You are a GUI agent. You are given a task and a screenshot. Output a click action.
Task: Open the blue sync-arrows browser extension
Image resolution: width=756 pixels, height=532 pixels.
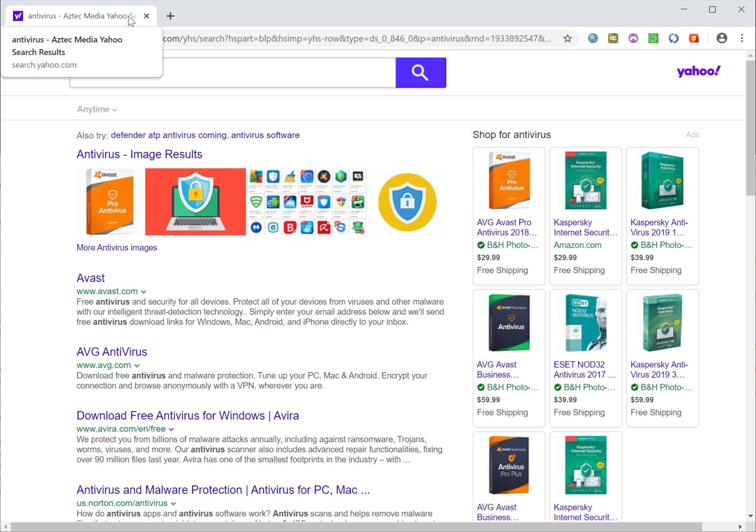click(674, 38)
